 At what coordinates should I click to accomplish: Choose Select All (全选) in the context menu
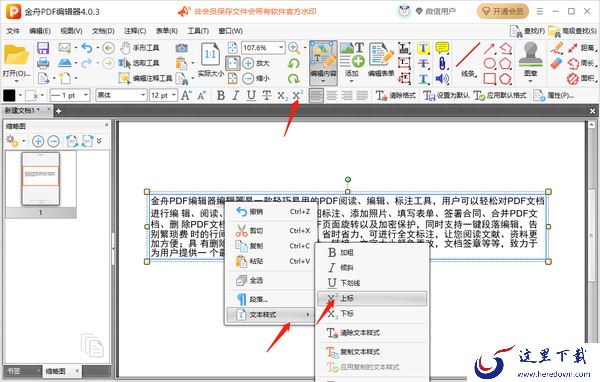click(x=272, y=280)
